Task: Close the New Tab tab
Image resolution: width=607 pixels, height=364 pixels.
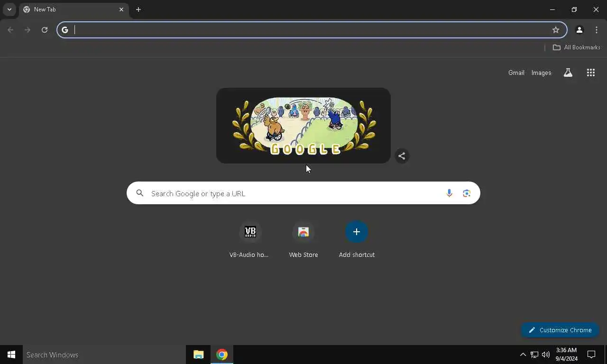Action: (121, 9)
